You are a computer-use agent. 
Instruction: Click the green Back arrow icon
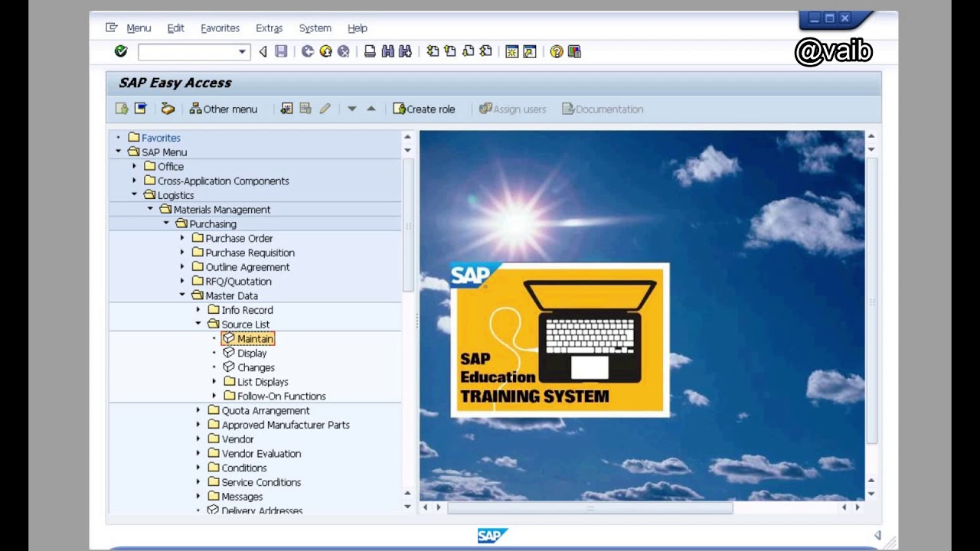tap(308, 51)
